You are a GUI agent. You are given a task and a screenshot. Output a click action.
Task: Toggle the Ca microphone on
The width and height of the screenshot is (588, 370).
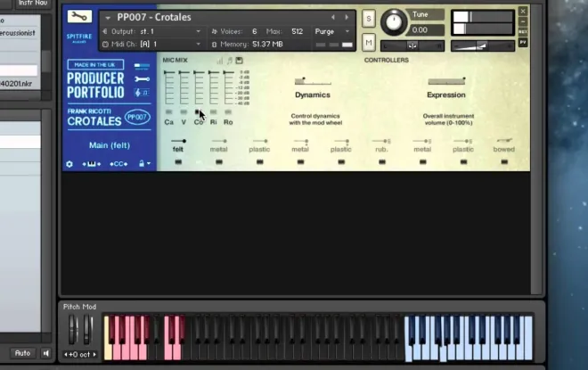168,111
